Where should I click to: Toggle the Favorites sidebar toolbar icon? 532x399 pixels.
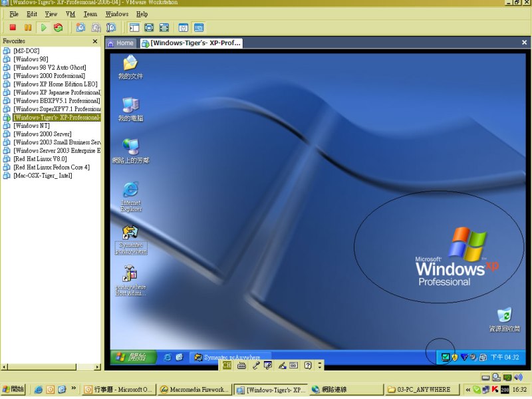pos(134,27)
